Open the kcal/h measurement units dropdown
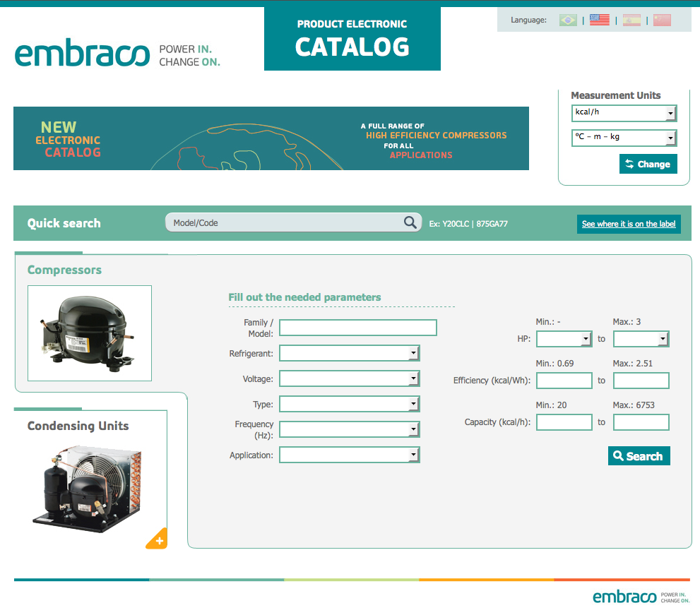This screenshot has height=615, width=700. (624, 113)
